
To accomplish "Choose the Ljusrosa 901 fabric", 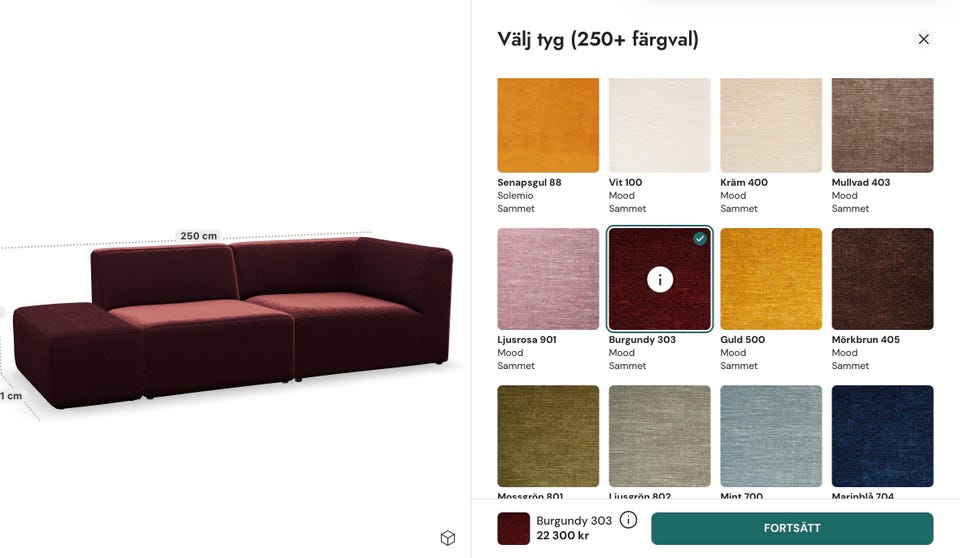I will pyautogui.click(x=548, y=279).
